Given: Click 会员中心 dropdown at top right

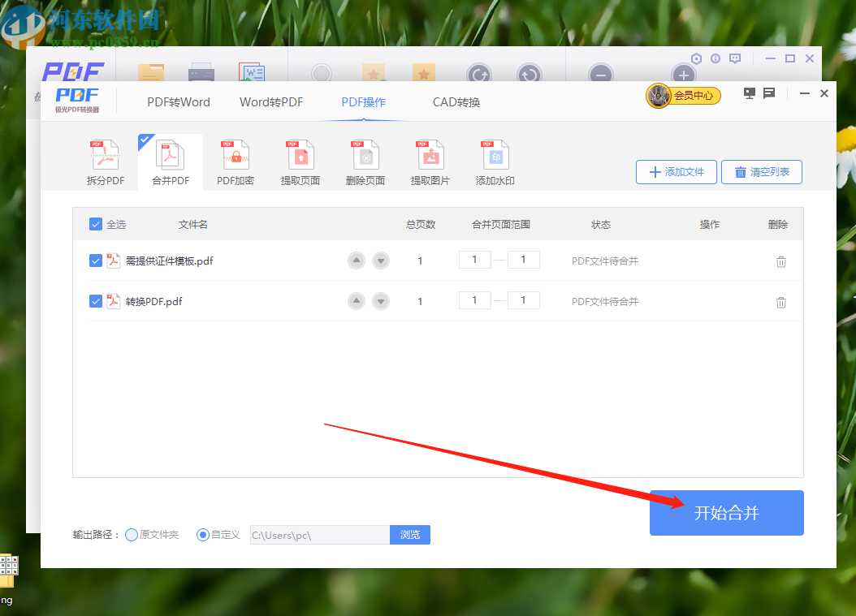Looking at the screenshot, I should click(x=683, y=95).
